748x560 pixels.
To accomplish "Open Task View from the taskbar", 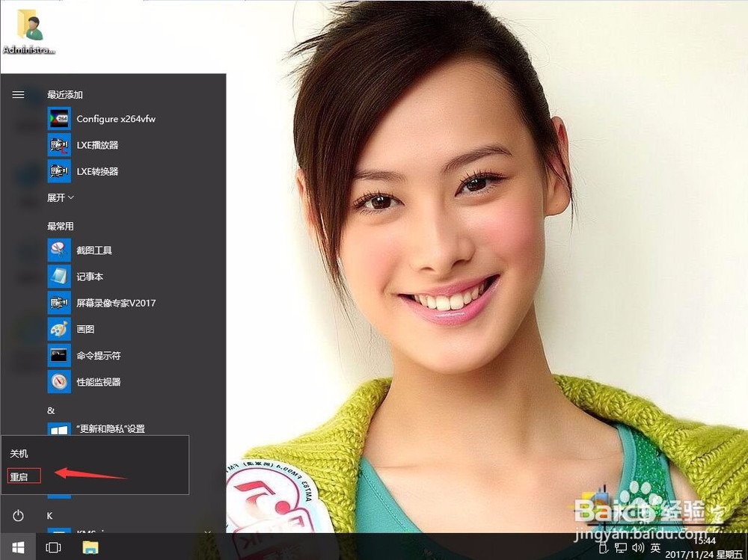I will click(53, 547).
